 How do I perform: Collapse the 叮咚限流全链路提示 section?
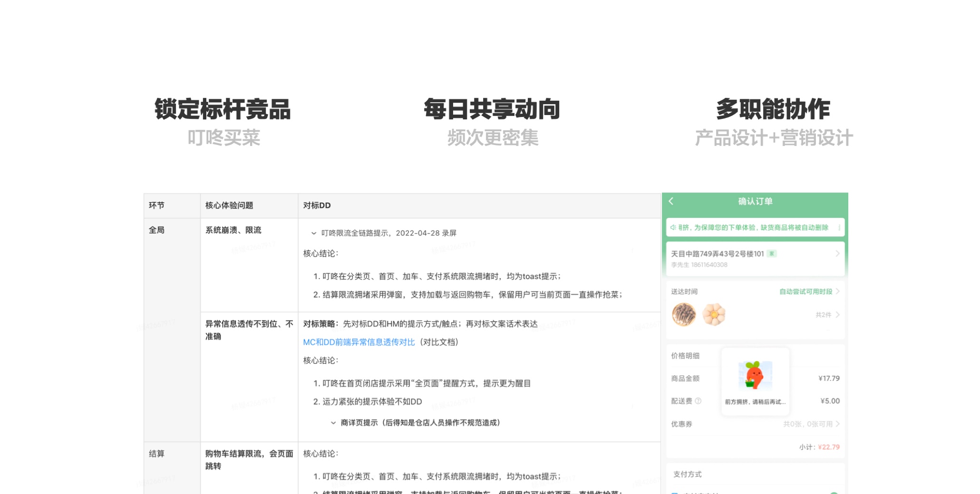coord(314,233)
